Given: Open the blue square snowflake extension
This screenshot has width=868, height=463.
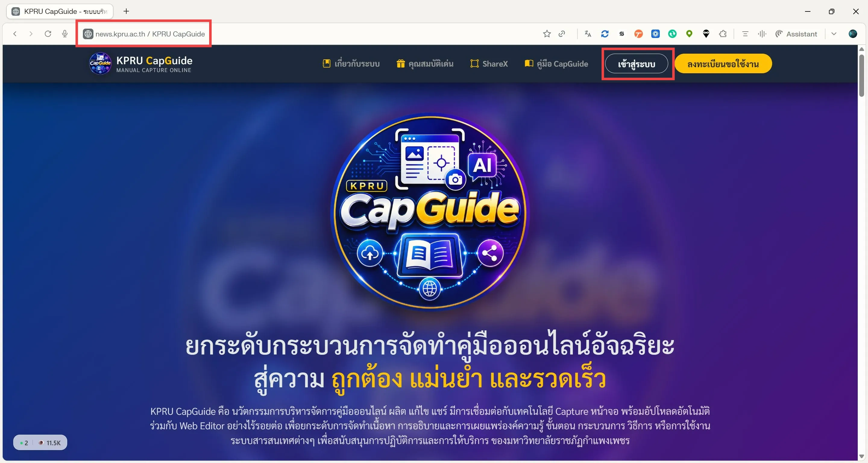Looking at the screenshot, I should click(656, 34).
